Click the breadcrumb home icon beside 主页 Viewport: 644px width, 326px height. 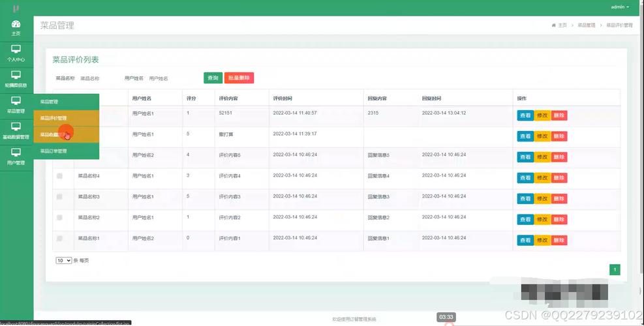pos(554,25)
